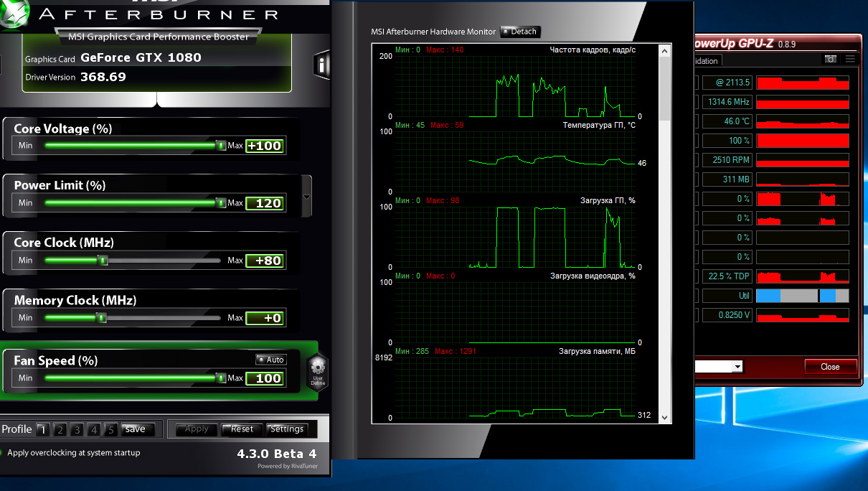Click the red graph beside 2510 RPM
The image size is (868, 491).
(803, 160)
